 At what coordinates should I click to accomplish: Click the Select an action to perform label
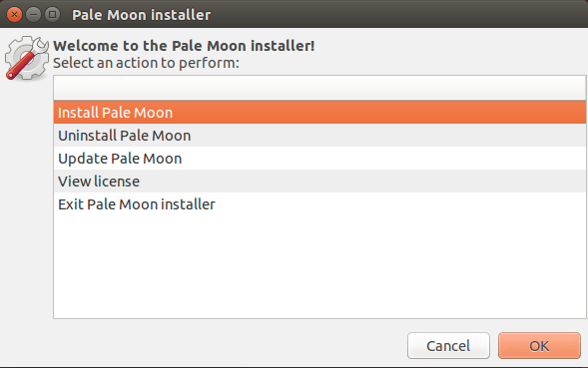pos(146,63)
